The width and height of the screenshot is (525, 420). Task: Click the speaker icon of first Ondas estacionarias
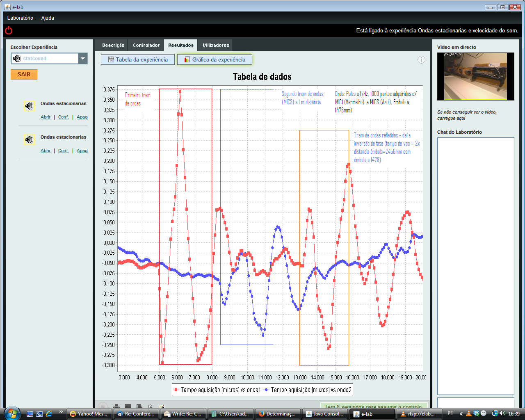click(29, 106)
